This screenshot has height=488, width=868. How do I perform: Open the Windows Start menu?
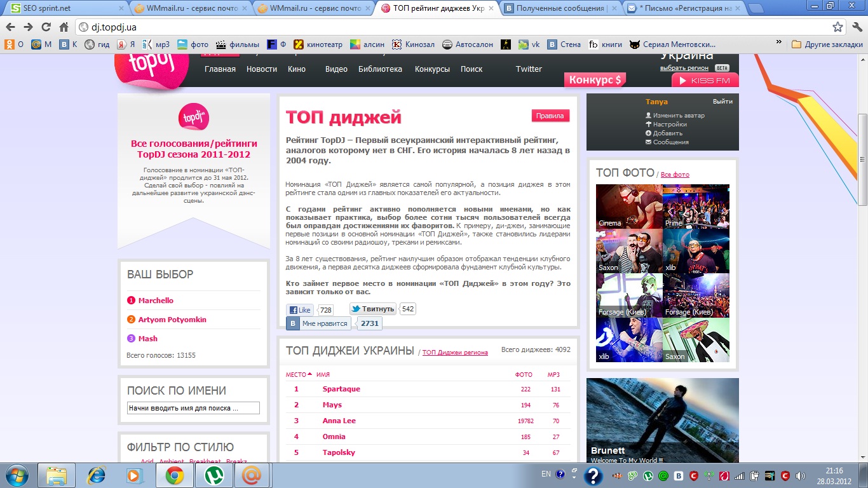point(16,475)
